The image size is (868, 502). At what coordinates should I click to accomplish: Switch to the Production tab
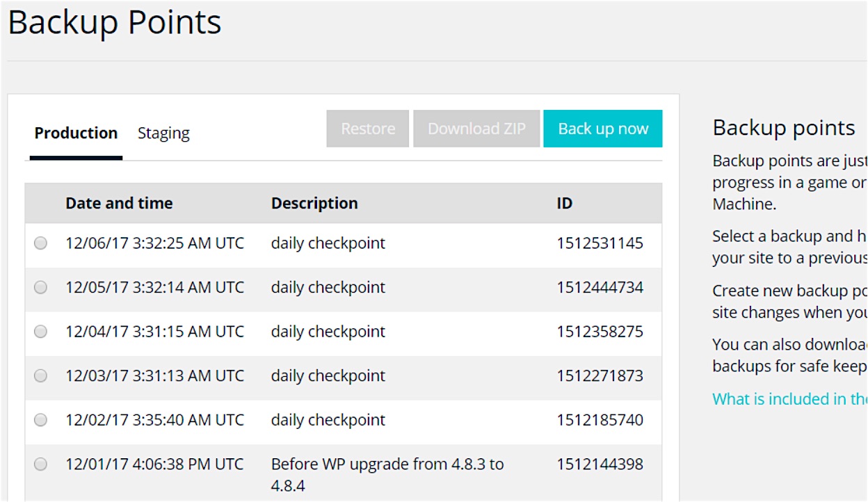click(76, 133)
